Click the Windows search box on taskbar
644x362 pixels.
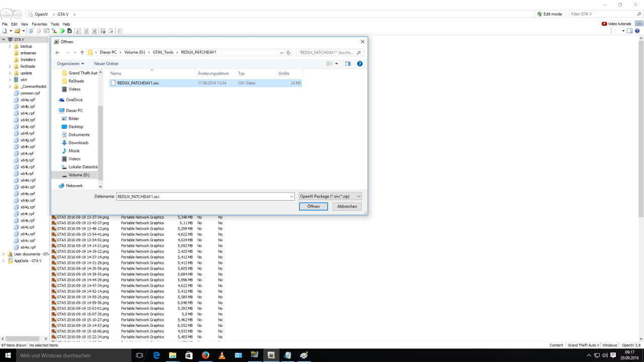(73, 355)
